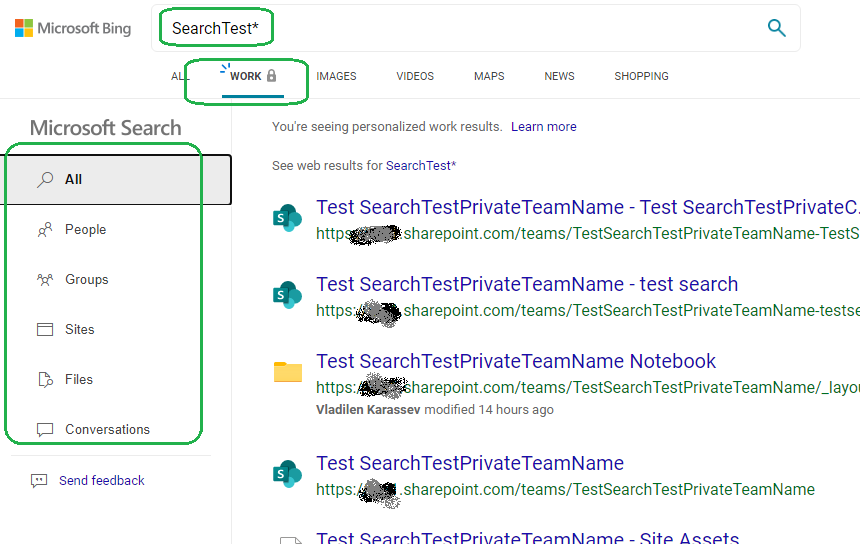This screenshot has width=860, height=544.
Task: Open the Site Assets result
Action: tap(528, 537)
